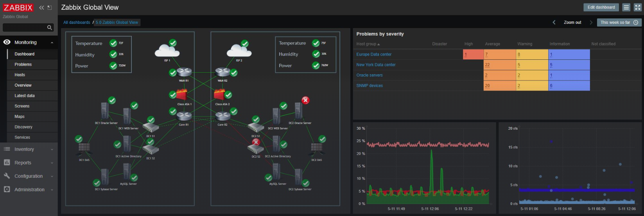Expand the Administration section
This screenshot has height=216, width=644.
29,189
